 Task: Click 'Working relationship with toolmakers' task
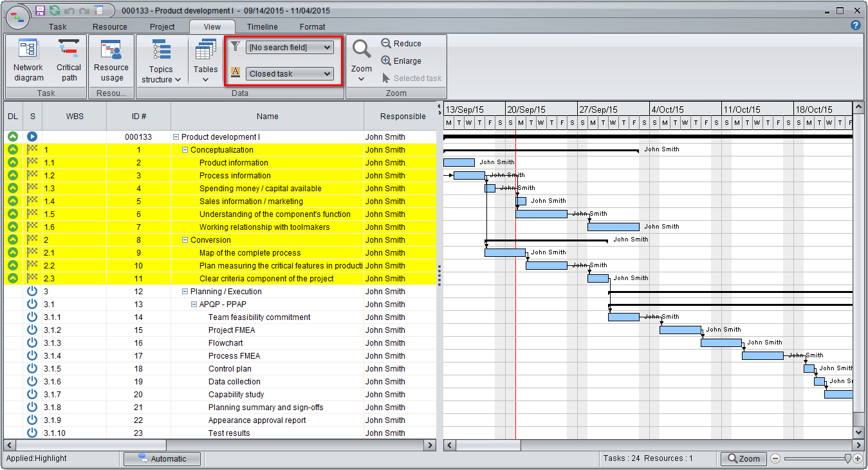tap(264, 227)
